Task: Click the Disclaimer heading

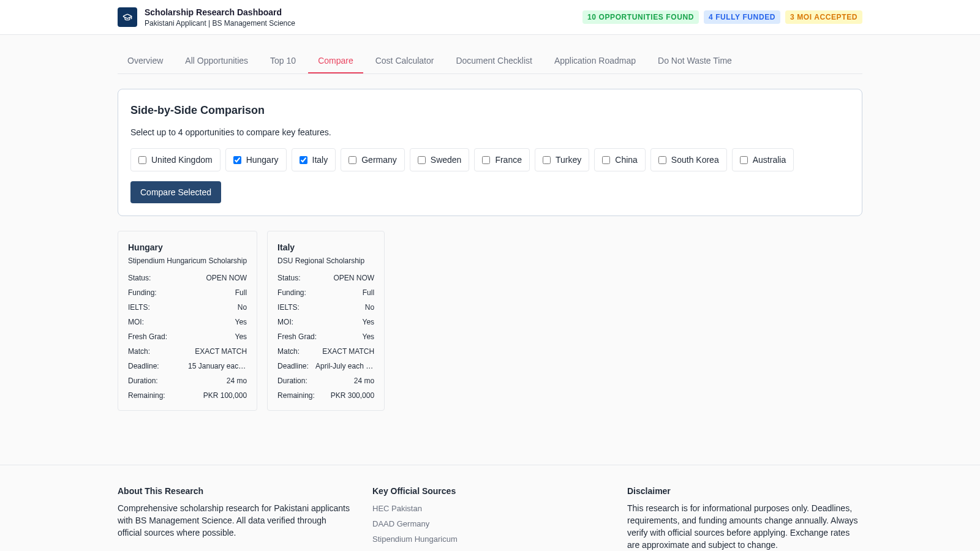Action: 649,491
